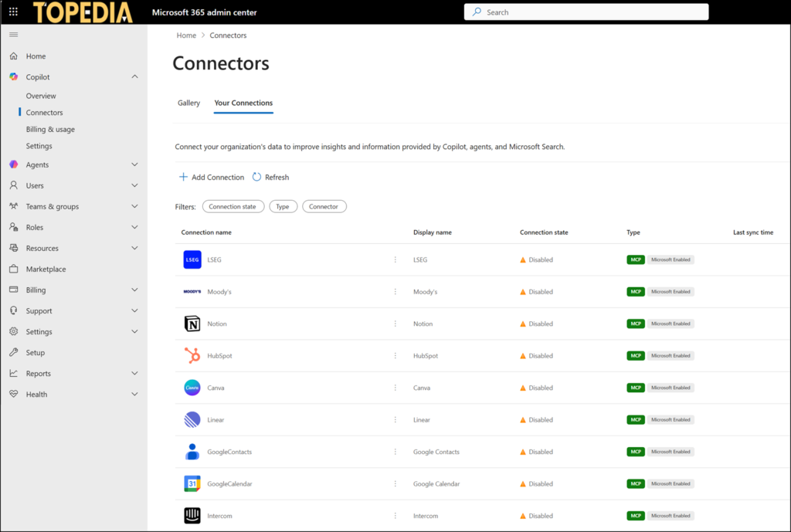This screenshot has width=791, height=532.
Task: Open Billing & usage in sidebar
Action: (x=50, y=129)
